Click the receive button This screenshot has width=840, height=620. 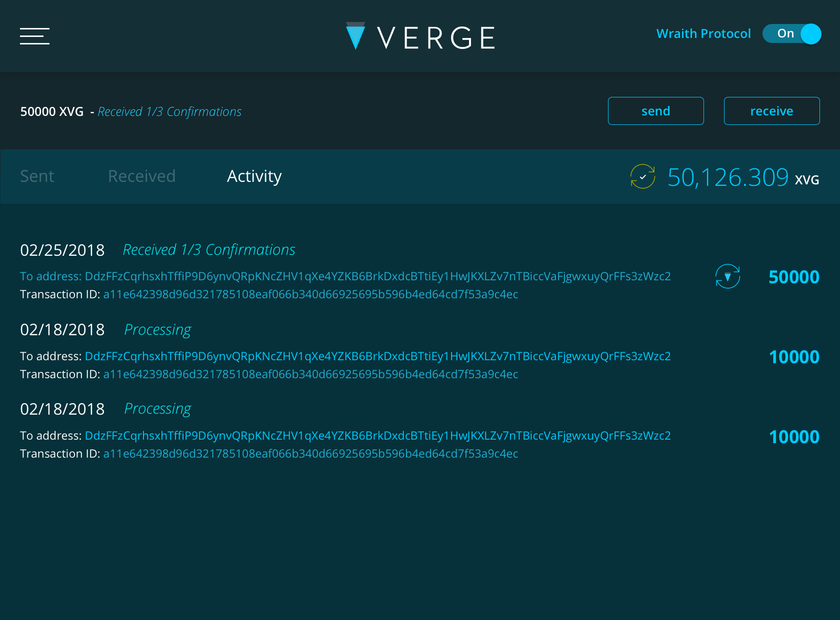(x=772, y=111)
